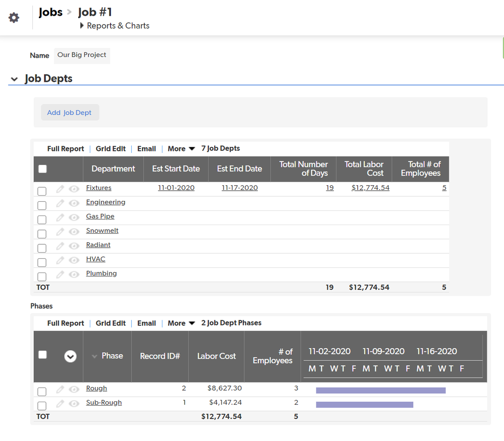View the Gas Pipe record via eye icon
The width and height of the screenshot is (504, 441).
(74, 217)
